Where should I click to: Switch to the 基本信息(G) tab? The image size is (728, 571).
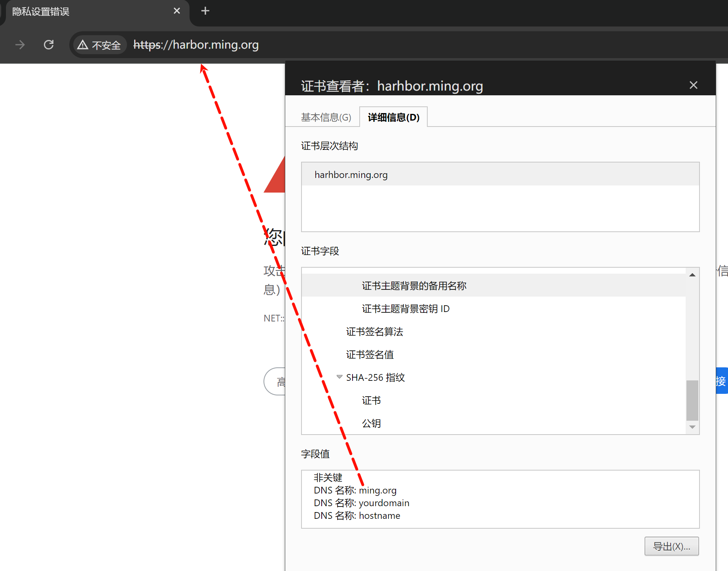pos(326,117)
